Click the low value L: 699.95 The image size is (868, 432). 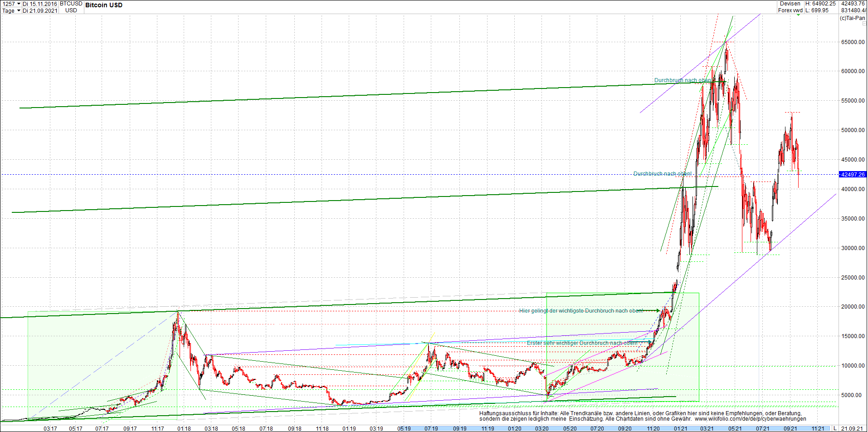click(x=817, y=10)
